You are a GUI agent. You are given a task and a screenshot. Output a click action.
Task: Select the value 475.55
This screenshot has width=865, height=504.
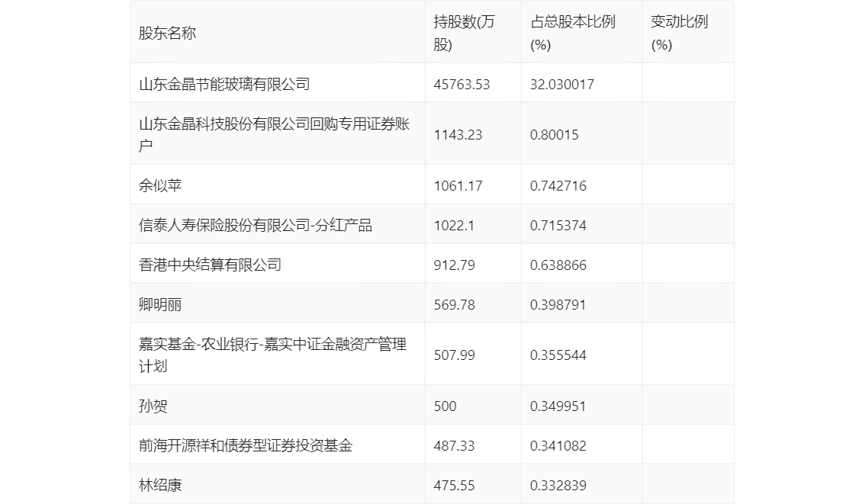click(454, 486)
